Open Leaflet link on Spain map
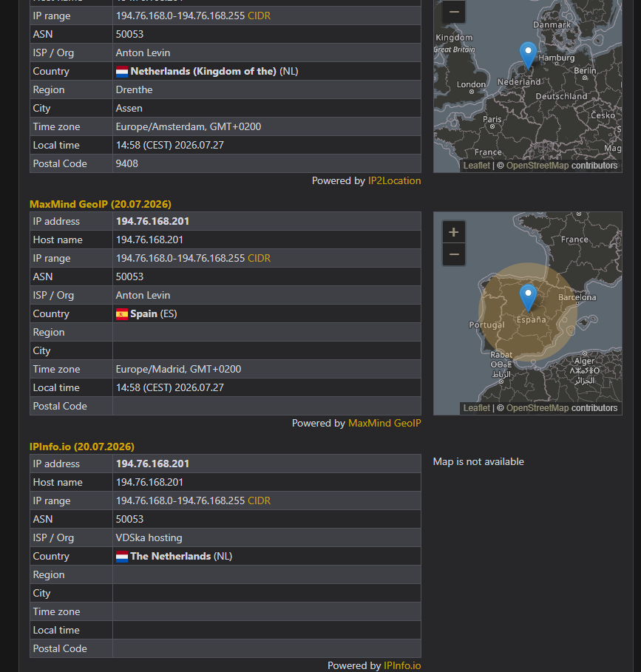Viewport: 641px width, 672px height. pos(476,408)
